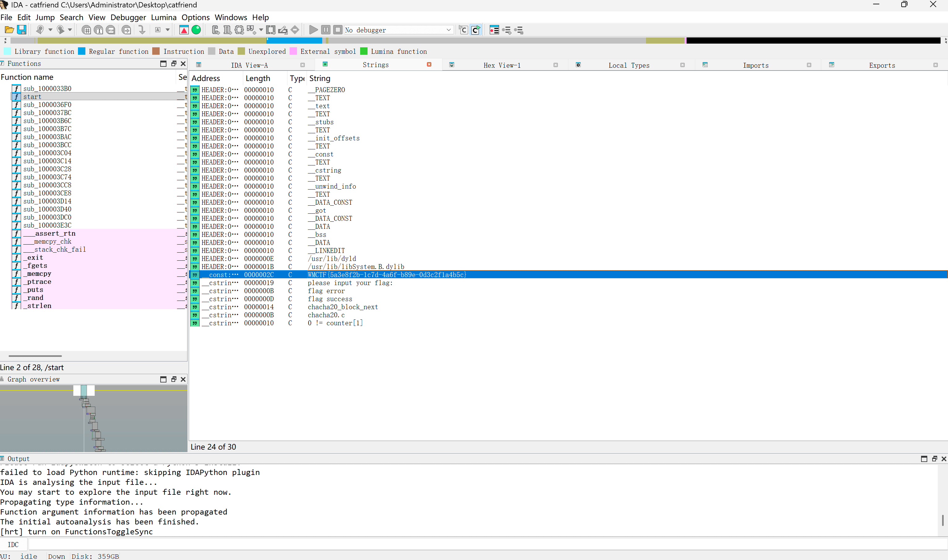
Task: Click the hash-grid search toolbar icon
Action: tap(86, 30)
